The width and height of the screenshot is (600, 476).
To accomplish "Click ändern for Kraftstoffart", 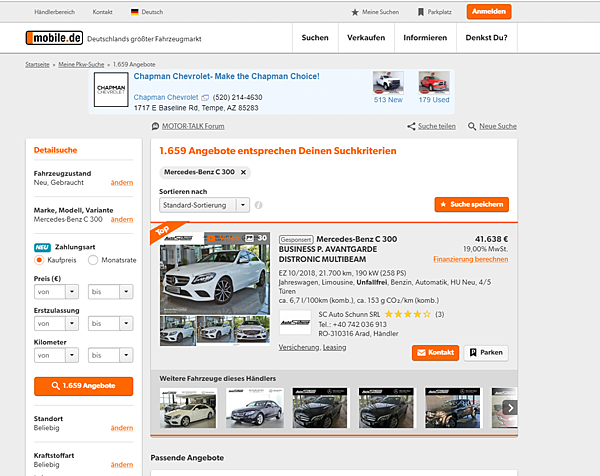I will [x=122, y=465].
